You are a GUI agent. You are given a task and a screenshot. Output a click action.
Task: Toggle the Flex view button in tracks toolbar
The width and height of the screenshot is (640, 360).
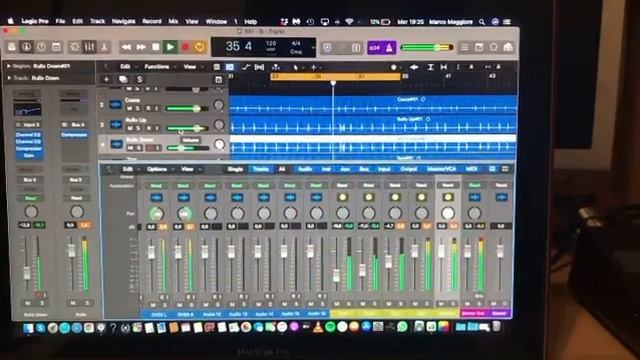259,67
